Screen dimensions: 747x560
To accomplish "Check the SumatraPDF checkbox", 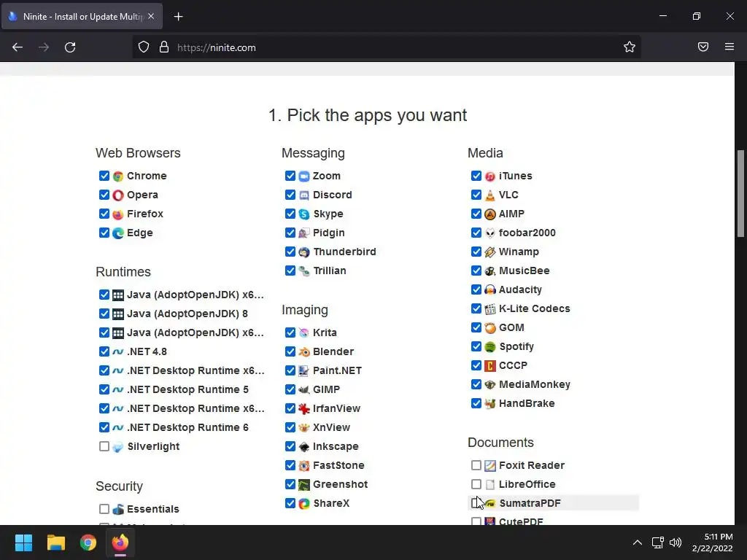I will pos(476,503).
